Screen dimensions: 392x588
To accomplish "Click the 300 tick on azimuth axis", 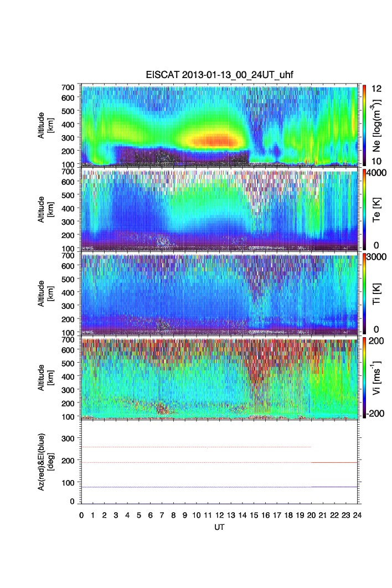I will point(69,439).
